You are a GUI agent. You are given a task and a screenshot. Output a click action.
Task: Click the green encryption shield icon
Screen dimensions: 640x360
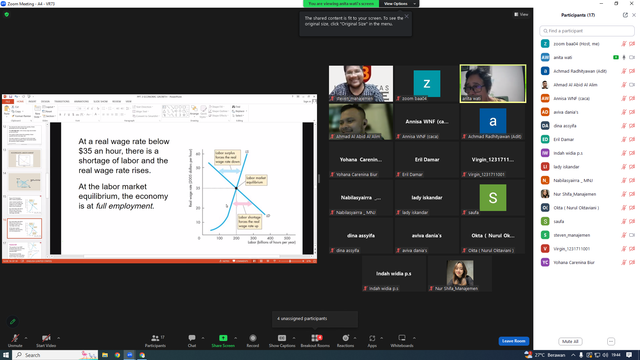pos(7,14)
